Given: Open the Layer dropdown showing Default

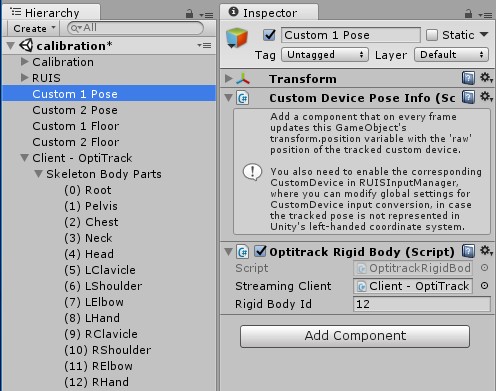Looking at the screenshot, I should tap(451, 55).
